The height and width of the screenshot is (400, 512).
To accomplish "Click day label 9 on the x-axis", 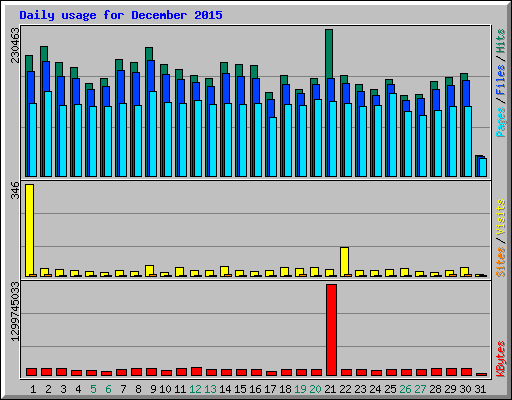I will click(x=153, y=389).
